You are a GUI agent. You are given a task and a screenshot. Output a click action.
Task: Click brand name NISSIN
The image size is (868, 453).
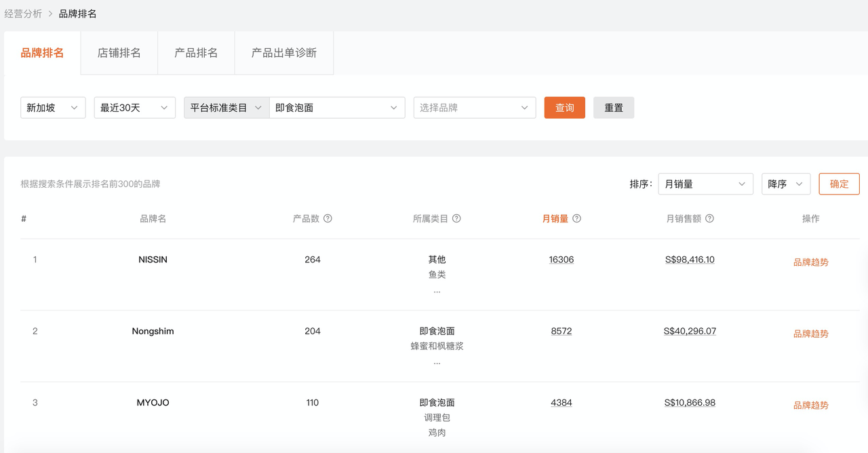153,260
